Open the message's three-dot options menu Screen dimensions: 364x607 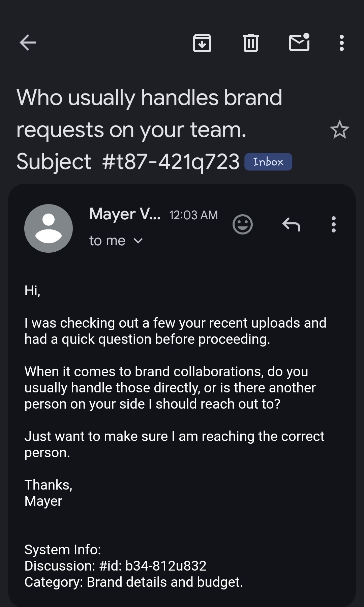pos(334,224)
